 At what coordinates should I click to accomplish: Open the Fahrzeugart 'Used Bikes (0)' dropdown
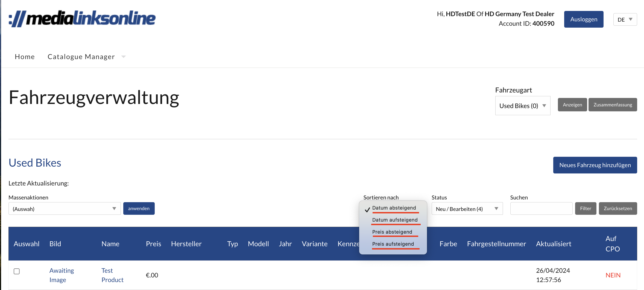click(x=522, y=105)
